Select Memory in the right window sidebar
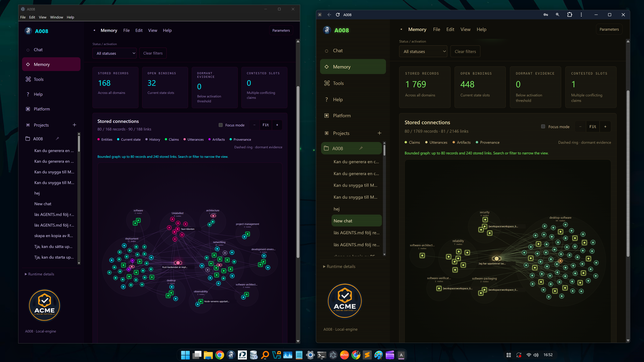 click(x=353, y=67)
